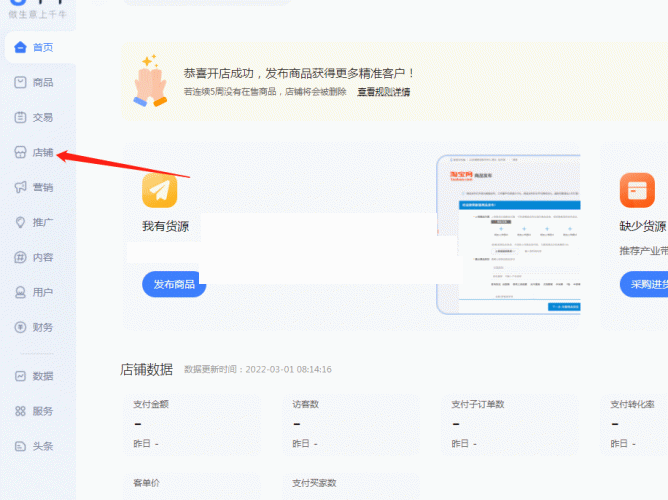
Task: Click the 支付金额 data card label
Action: [x=151, y=404]
